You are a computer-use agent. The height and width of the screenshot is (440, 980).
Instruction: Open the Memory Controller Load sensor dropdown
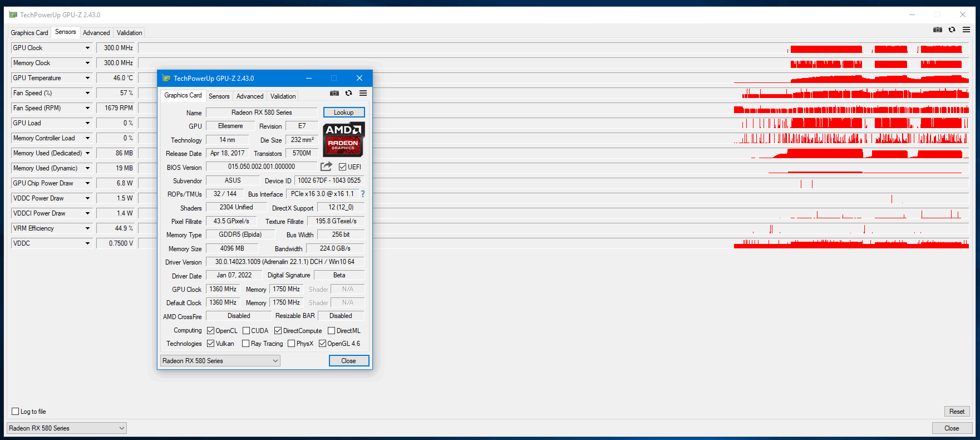pos(87,138)
